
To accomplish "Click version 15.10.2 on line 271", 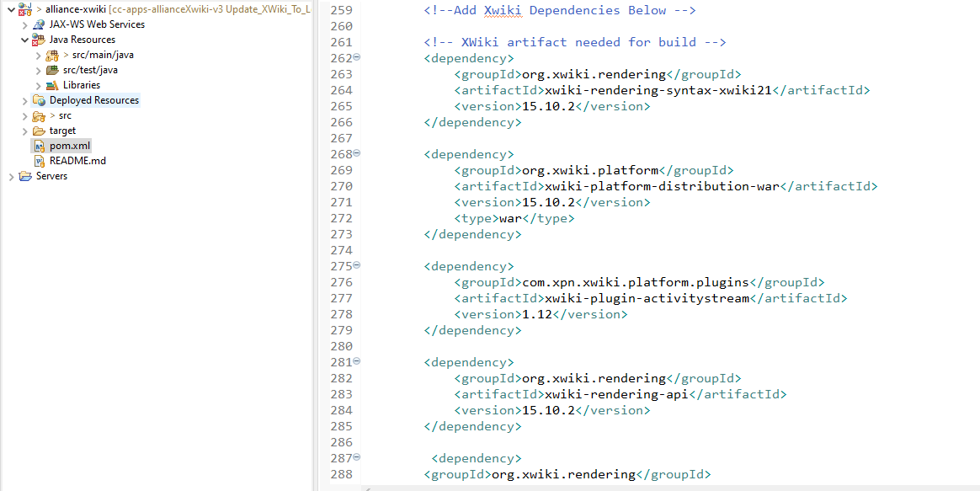I will pyautogui.click(x=548, y=203).
